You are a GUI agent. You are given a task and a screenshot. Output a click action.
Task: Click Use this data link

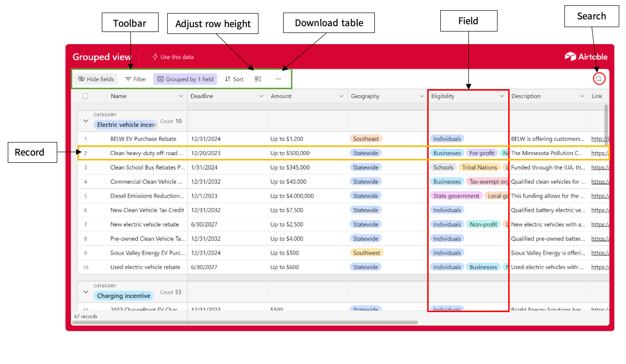[173, 57]
